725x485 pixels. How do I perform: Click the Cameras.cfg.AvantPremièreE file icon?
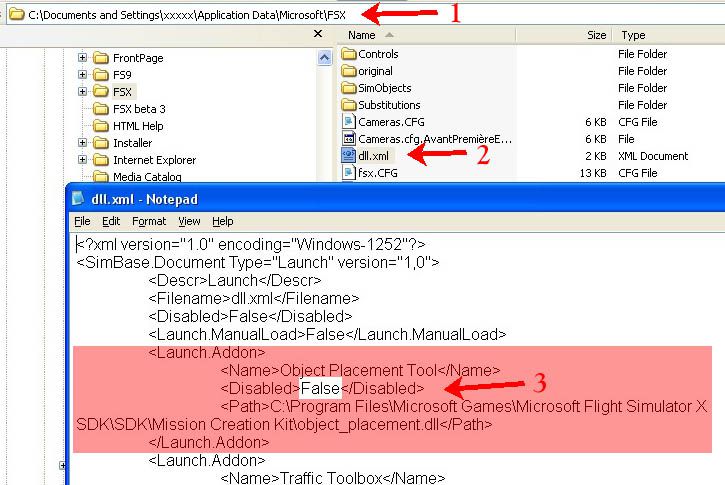click(348, 139)
